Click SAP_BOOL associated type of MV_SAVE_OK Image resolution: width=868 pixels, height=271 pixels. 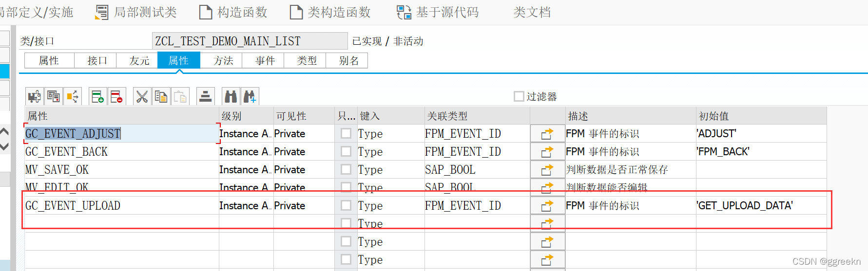[x=477, y=170]
